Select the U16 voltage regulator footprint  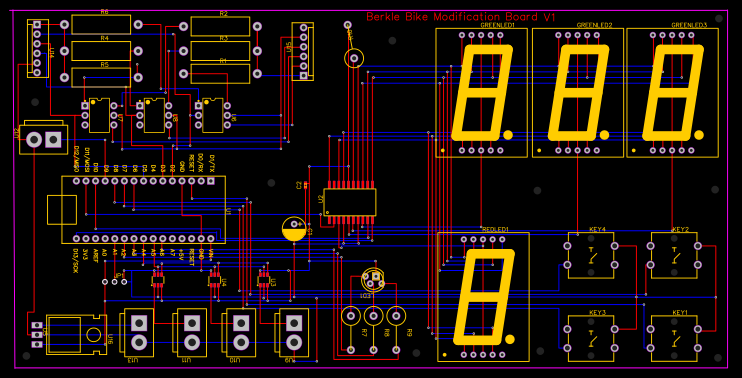pos(77,334)
